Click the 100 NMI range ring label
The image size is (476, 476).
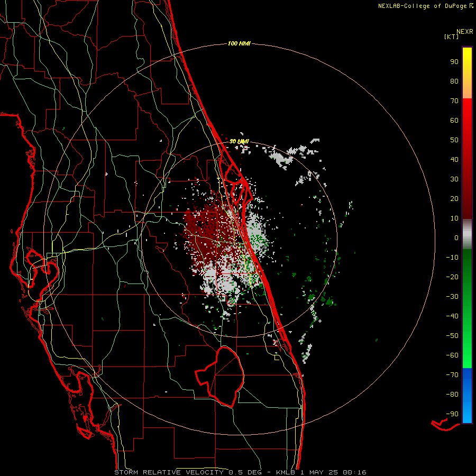239,44
